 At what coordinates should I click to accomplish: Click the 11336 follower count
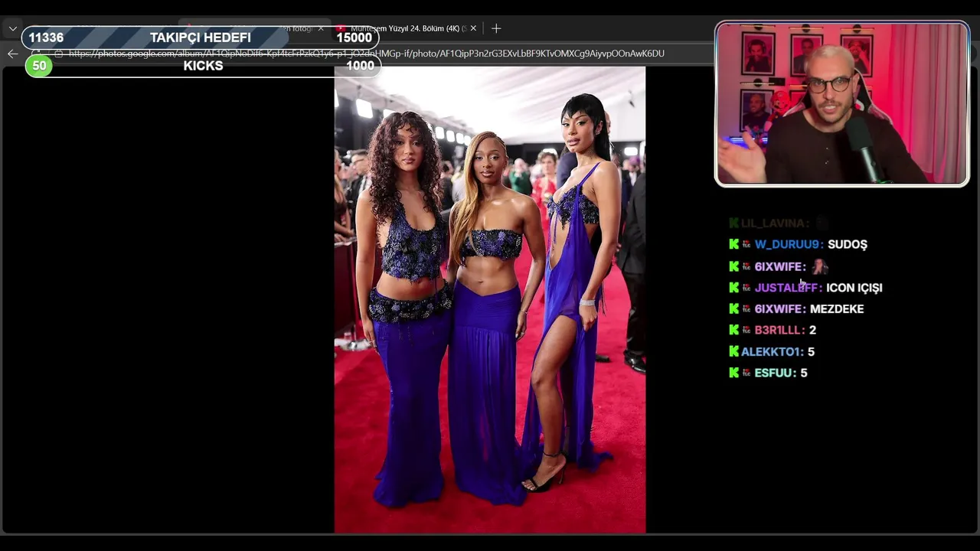click(x=46, y=37)
